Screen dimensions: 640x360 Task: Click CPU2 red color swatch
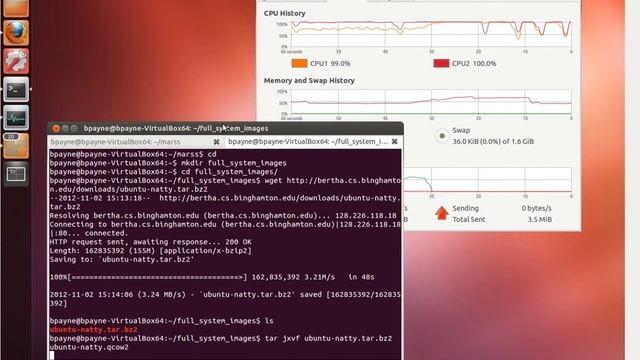point(441,63)
